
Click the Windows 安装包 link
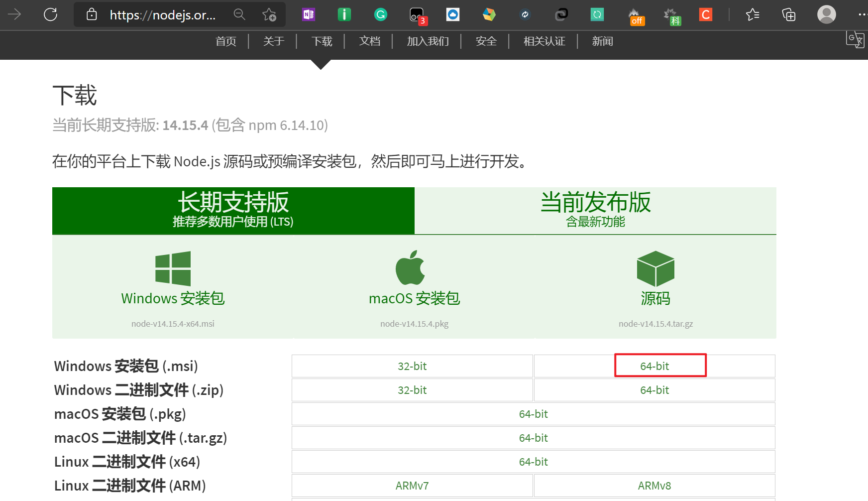point(173,298)
